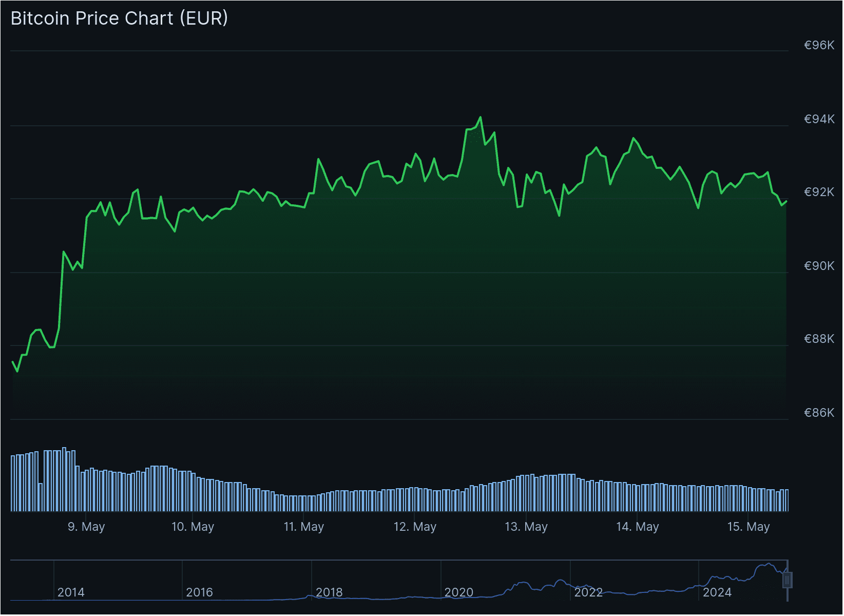This screenshot has width=844, height=616.
Task: Click the 9. May date label
Action: pyautogui.click(x=86, y=527)
